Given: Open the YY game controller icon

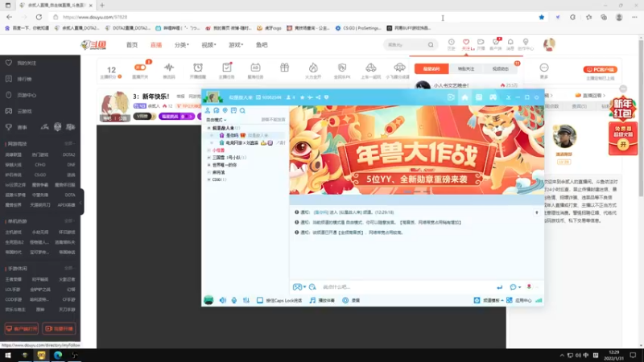Looking at the screenshot, I should pyautogui.click(x=493, y=97).
